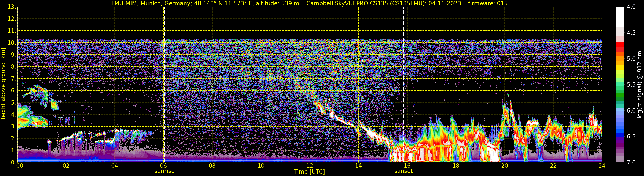Pick the white top band of the colorbar

pos(620,16)
